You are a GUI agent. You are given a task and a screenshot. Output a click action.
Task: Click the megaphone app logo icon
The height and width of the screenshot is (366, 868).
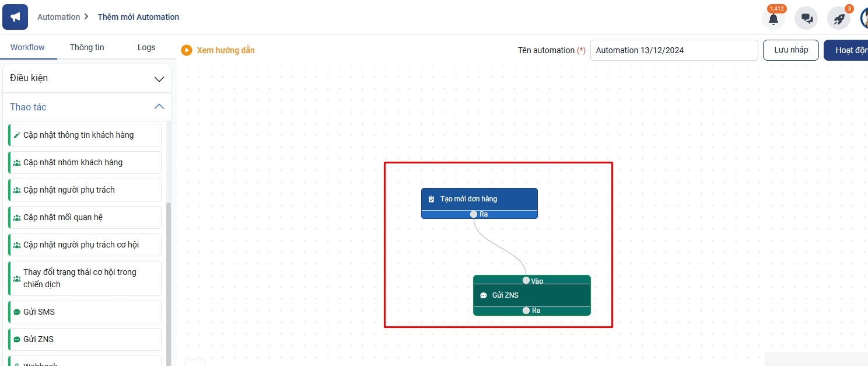15,17
